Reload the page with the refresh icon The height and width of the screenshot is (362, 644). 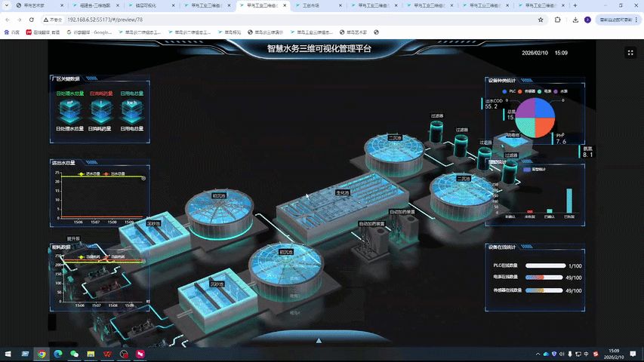click(32, 20)
